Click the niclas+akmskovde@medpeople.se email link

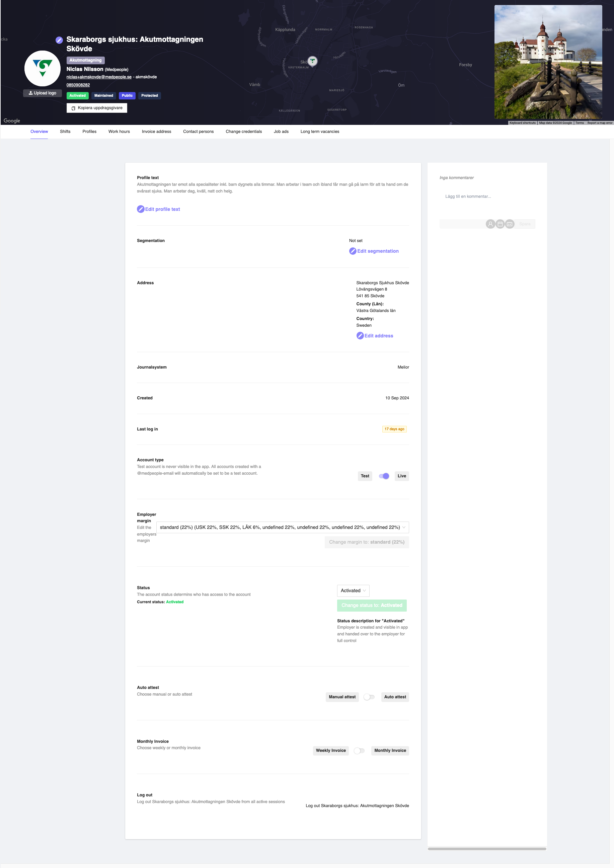point(99,77)
